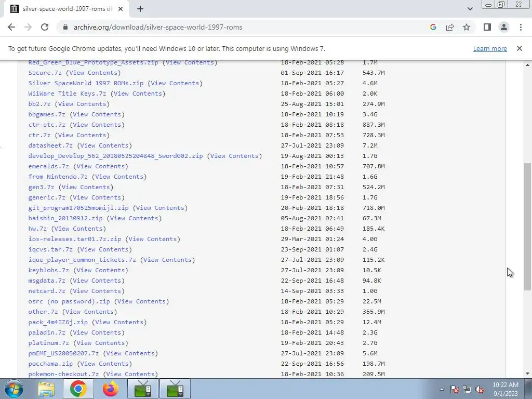The height and width of the screenshot is (399, 532).
Task: Select the silver-space-world-1997-roms tab
Action: [x=66, y=9]
